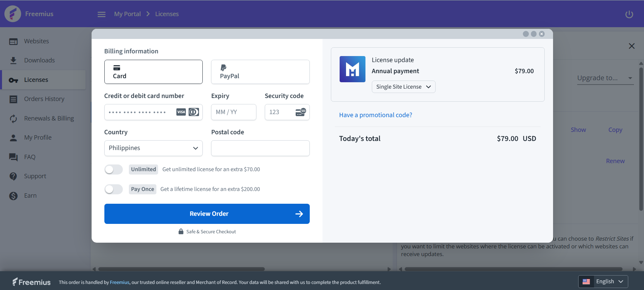Click the Postal code input field
Image resolution: width=644 pixels, height=290 pixels.
click(260, 148)
